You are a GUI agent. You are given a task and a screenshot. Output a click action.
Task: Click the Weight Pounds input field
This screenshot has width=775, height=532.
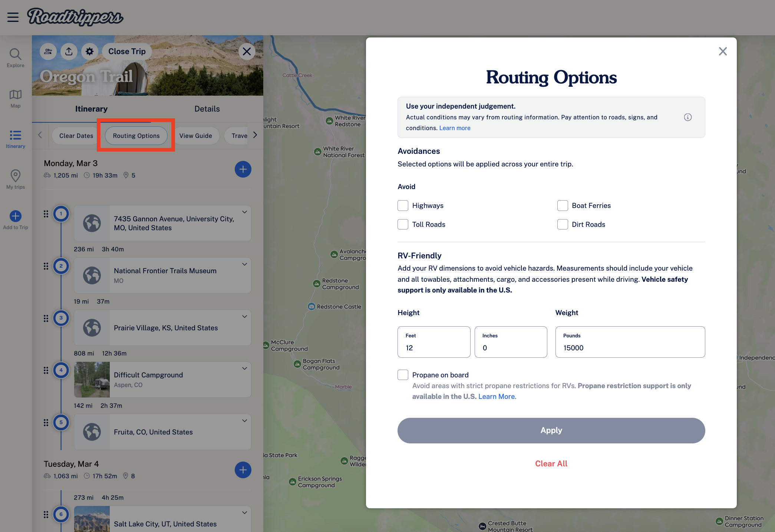(x=630, y=342)
